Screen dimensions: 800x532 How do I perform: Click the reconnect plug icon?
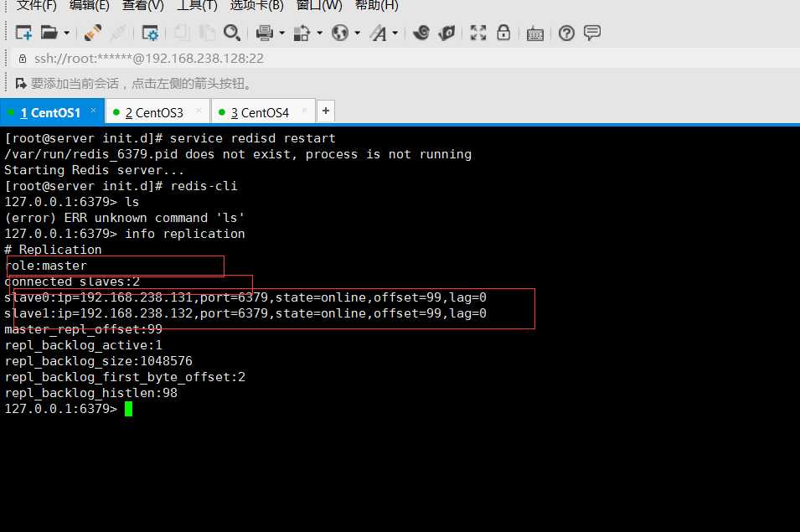coord(92,34)
